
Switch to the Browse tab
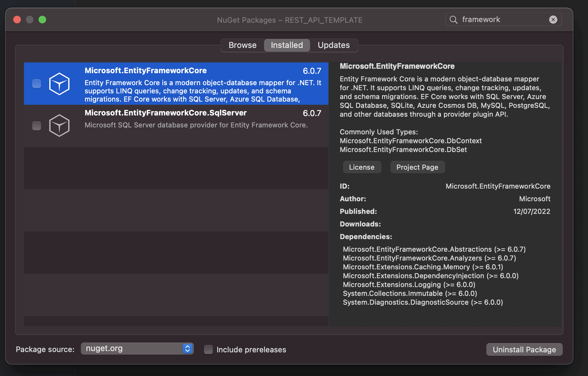(243, 45)
